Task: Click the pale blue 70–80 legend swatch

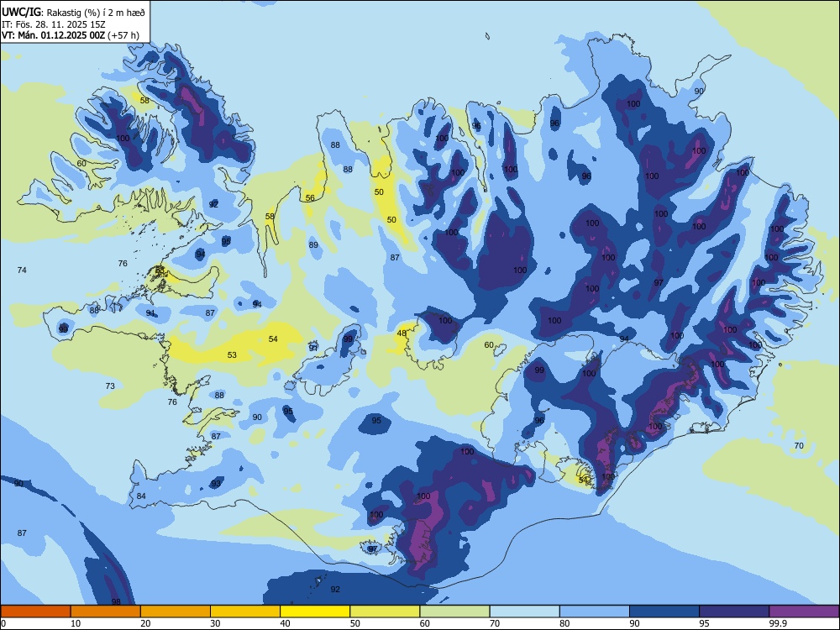Action: tap(524, 612)
